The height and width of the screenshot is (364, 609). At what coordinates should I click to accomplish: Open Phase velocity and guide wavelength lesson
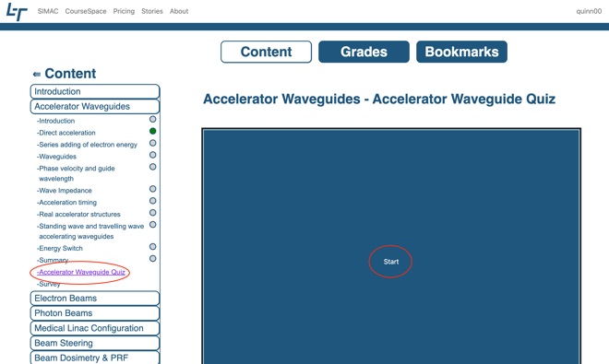(x=76, y=173)
